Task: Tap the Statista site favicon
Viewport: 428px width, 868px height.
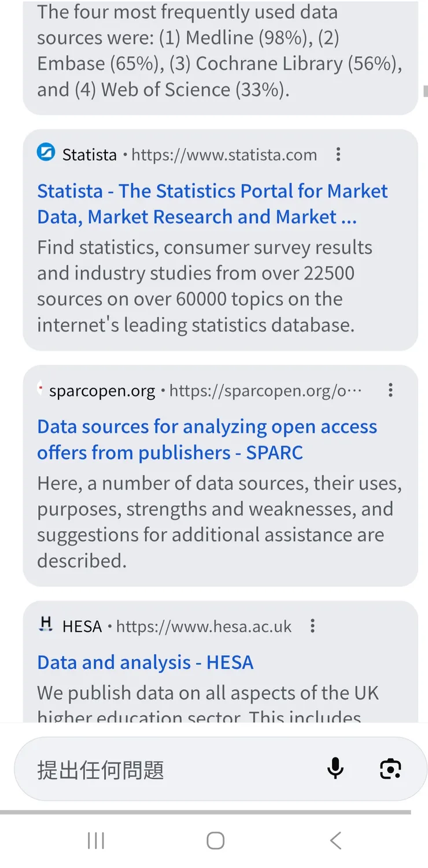Action: pyautogui.click(x=46, y=154)
